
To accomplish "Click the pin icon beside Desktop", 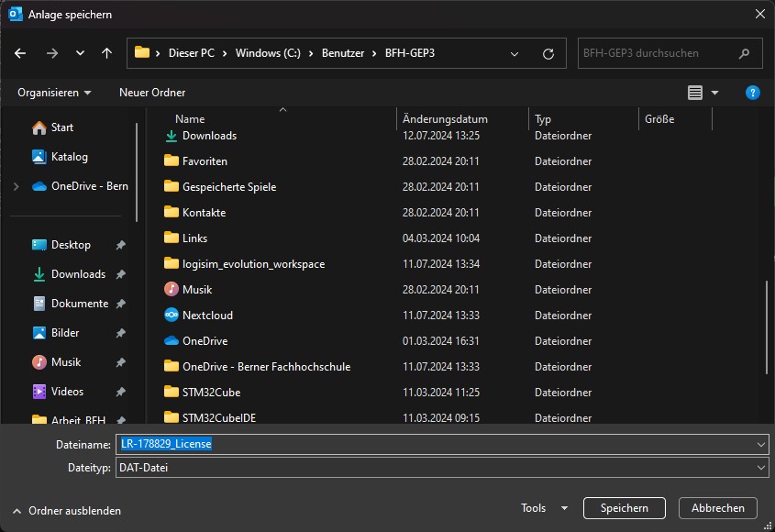I will (120, 245).
